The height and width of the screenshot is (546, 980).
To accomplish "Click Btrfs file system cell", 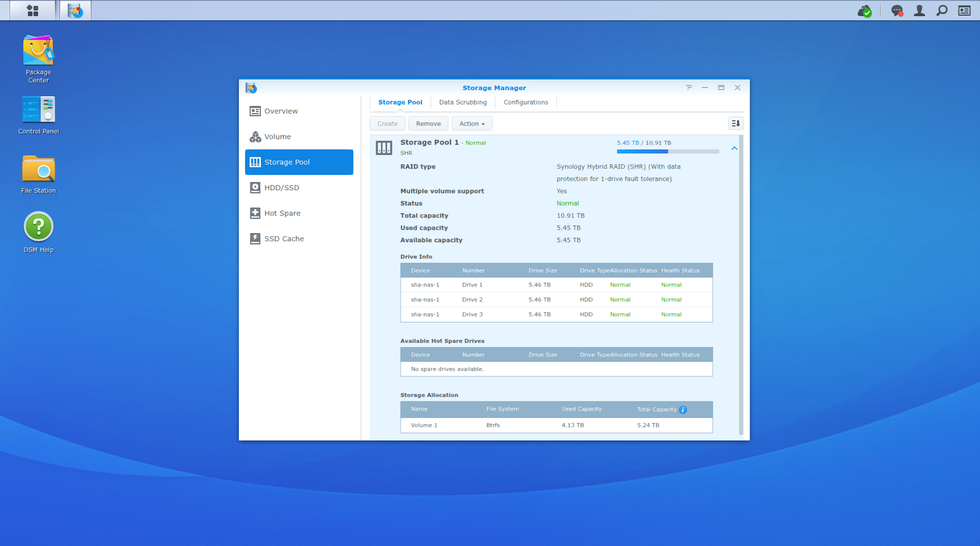I will [x=493, y=425].
